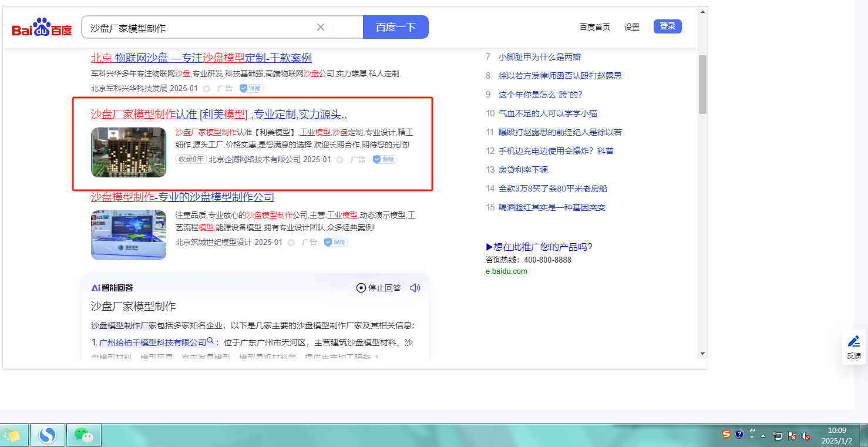
Task: Open Sogou browser in the taskbar
Action: pos(47,435)
